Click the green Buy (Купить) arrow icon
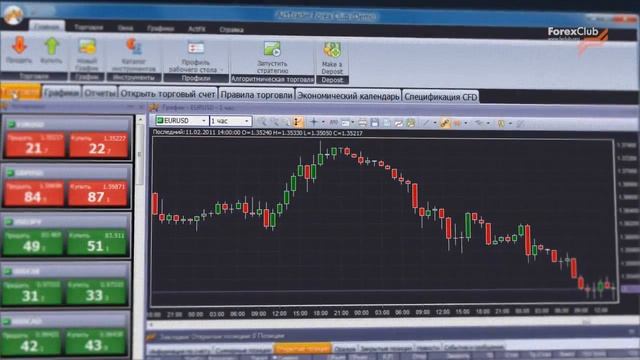This screenshot has width=640, height=360. [x=52, y=46]
